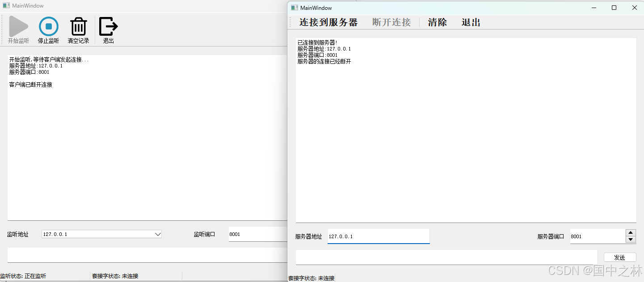Click the server window's title bar app icon

tap(6, 6)
